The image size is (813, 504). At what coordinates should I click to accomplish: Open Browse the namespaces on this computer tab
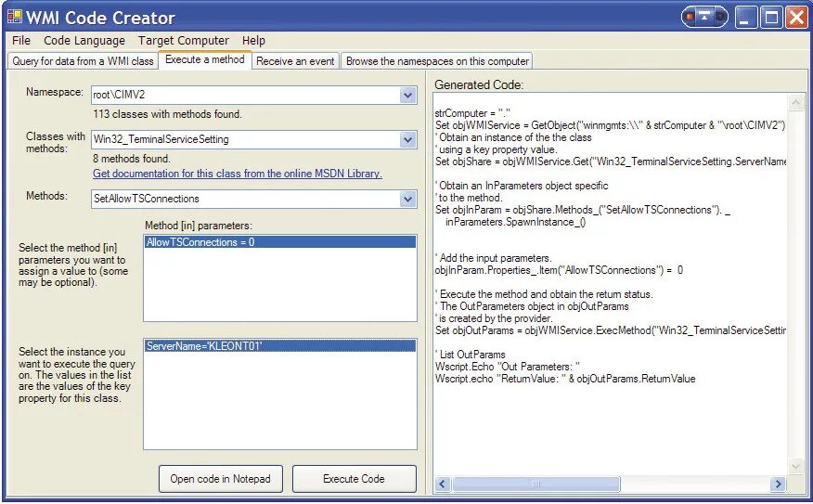point(437,61)
